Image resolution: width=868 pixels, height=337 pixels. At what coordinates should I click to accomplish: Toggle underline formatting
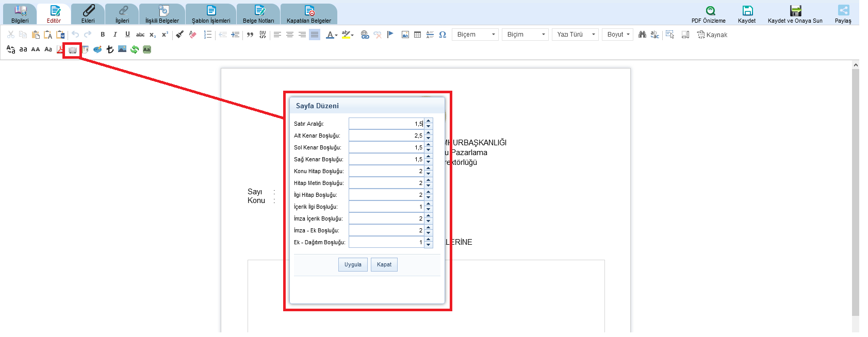tap(127, 35)
